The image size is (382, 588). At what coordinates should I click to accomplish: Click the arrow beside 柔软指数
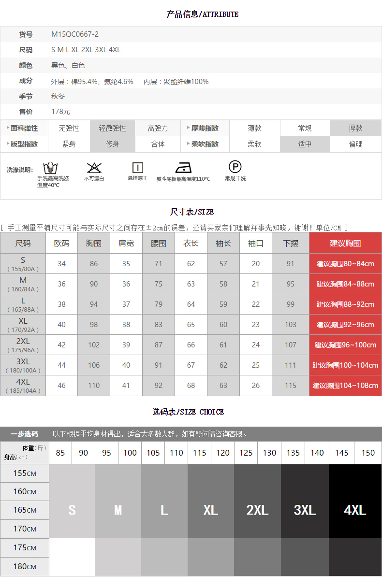tap(188, 144)
